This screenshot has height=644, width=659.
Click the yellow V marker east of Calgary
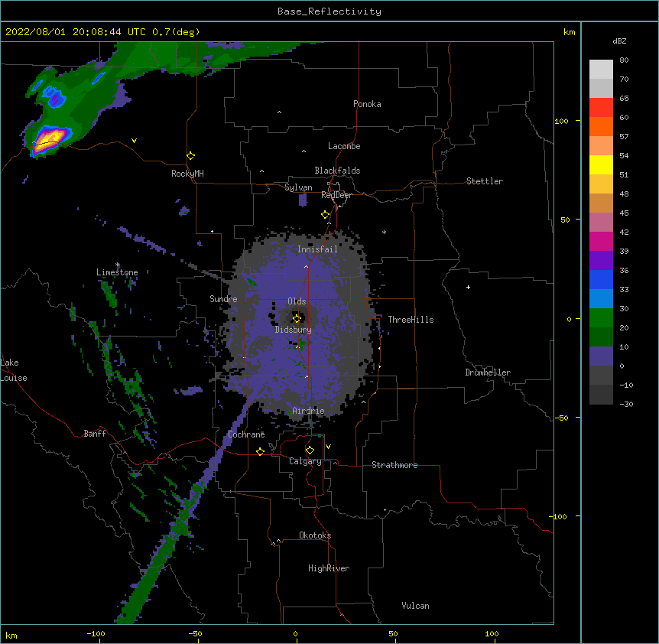click(328, 447)
